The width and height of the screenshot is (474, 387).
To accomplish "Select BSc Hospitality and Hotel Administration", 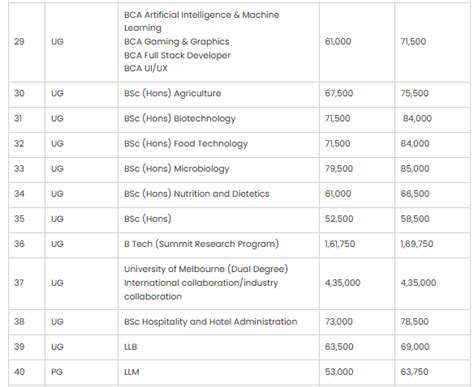I will click(x=210, y=322).
